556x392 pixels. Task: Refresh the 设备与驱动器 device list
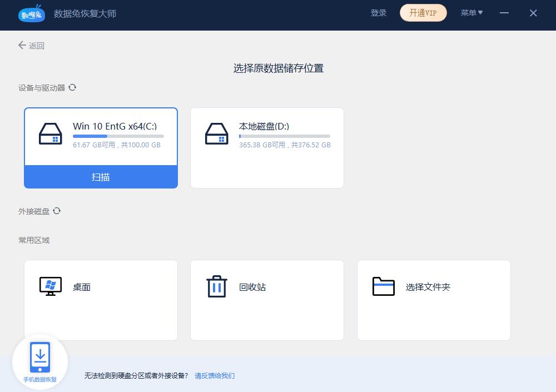tap(72, 87)
